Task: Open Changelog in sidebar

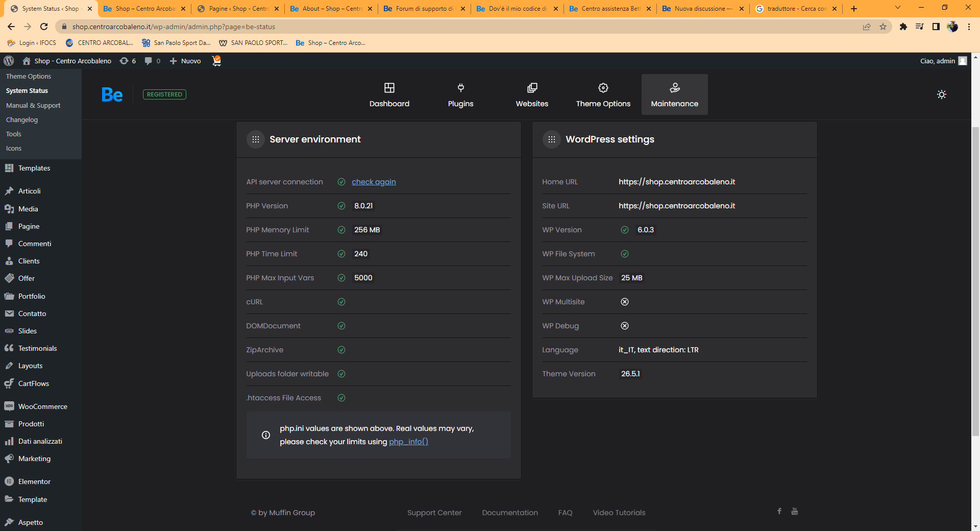Action: coord(22,119)
